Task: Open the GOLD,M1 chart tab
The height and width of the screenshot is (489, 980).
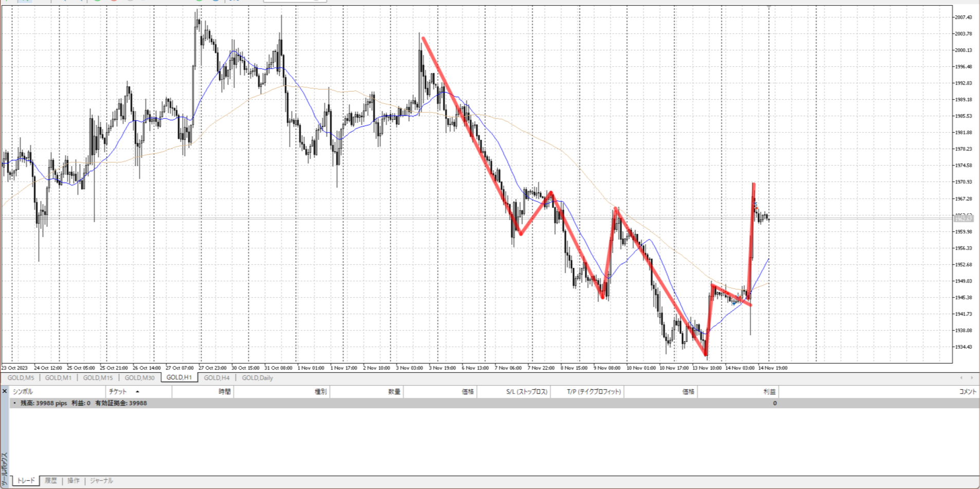Action: [58, 378]
